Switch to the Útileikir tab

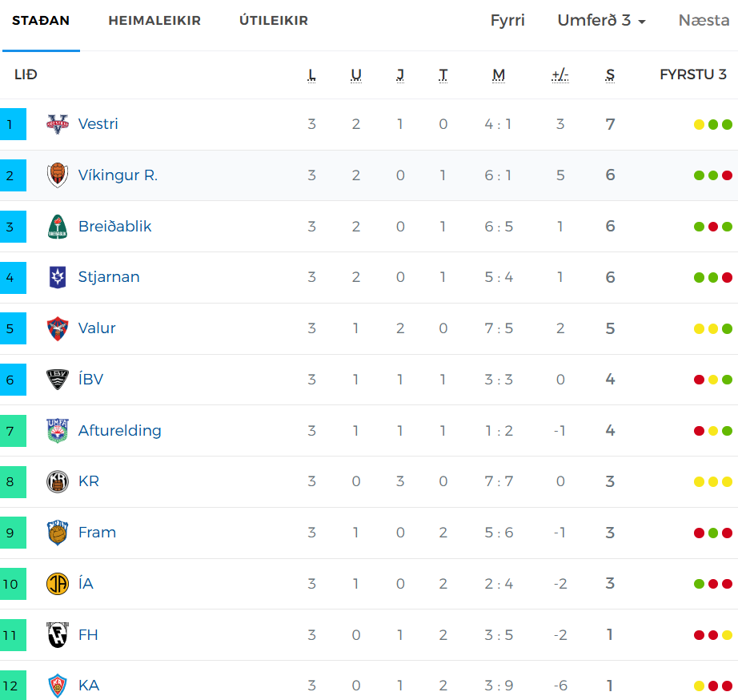[x=274, y=20]
